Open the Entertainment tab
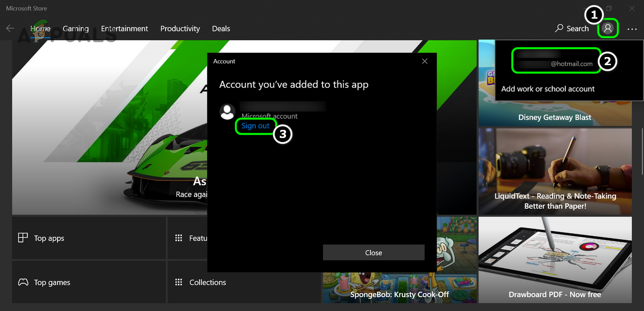This screenshot has height=311, width=644. click(x=125, y=29)
